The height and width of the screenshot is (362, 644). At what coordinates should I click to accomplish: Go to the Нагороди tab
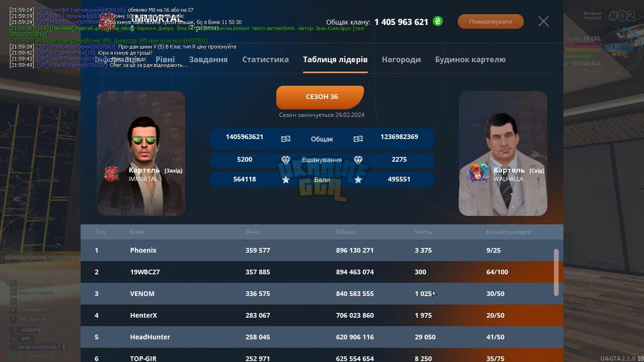(401, 59)
